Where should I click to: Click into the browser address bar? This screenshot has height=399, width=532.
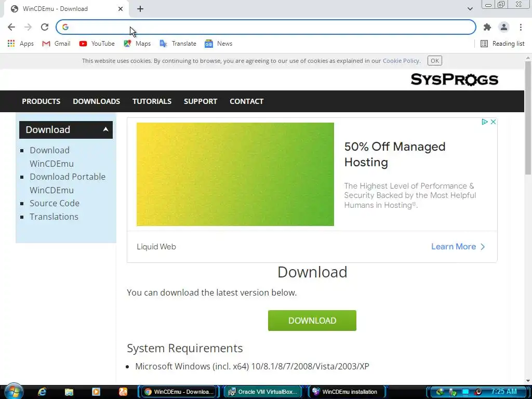click(x=265, y=27)
